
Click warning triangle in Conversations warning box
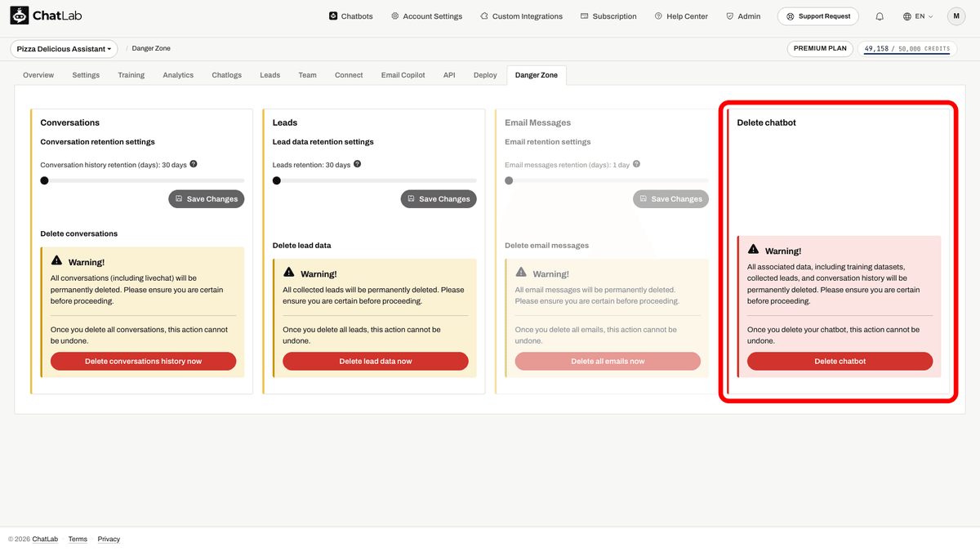tap(56, 261)
